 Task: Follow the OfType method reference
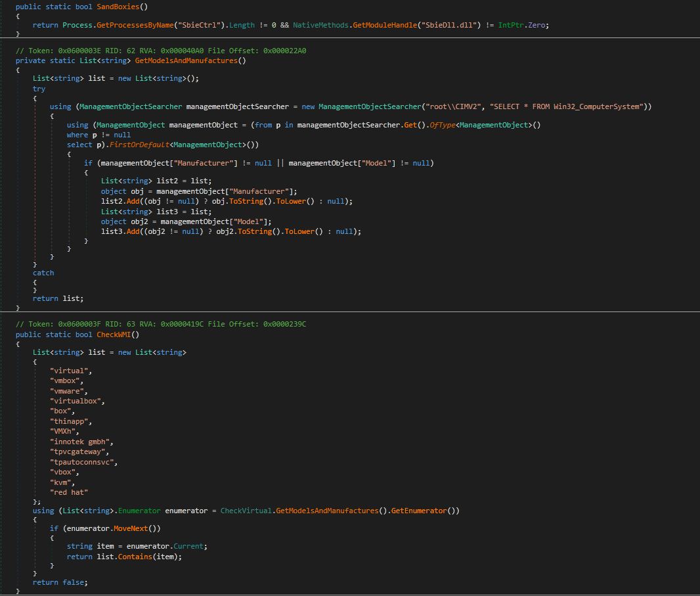443,125
